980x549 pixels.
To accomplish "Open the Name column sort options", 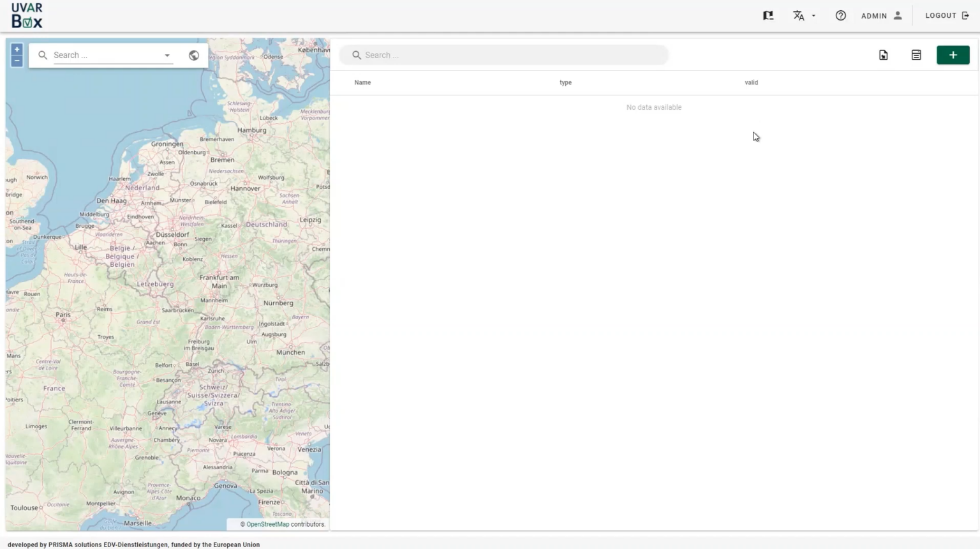I will click(x=362, y=82).
